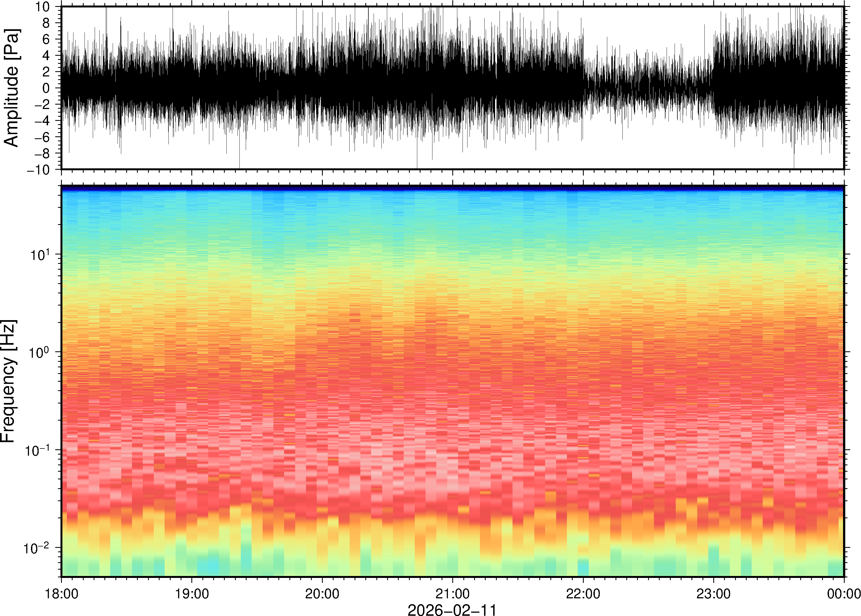
Task: Click the amplitude tick label 6
Action: [46, 39]
